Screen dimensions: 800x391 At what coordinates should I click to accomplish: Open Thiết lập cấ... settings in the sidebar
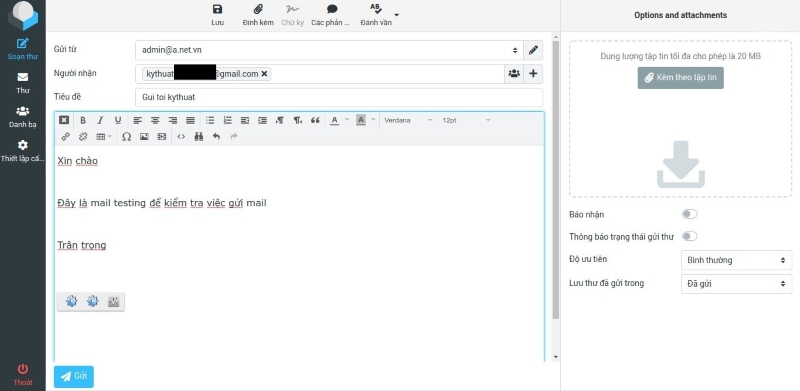[x=22, y=151]
